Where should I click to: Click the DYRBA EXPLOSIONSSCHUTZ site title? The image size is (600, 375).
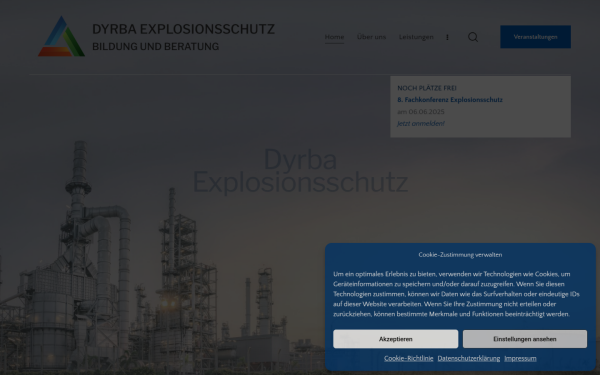point(183,29)
